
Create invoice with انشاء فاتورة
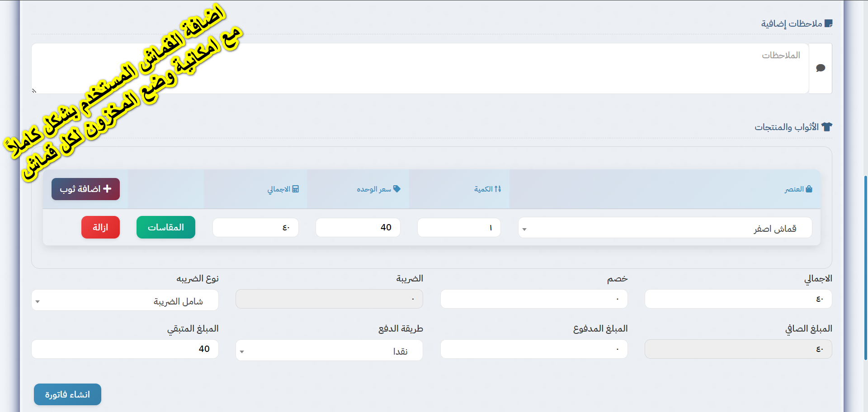pos(67,394)
